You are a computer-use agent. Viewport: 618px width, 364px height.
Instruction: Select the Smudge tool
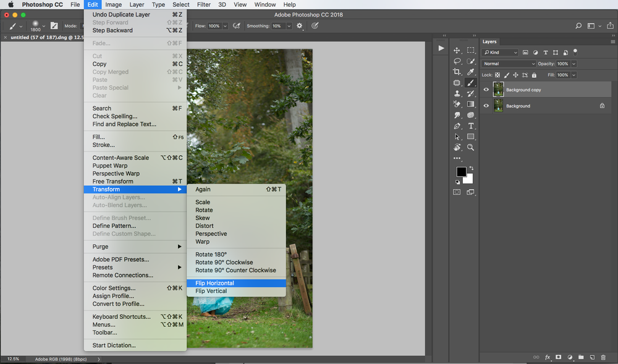point(457,115)
